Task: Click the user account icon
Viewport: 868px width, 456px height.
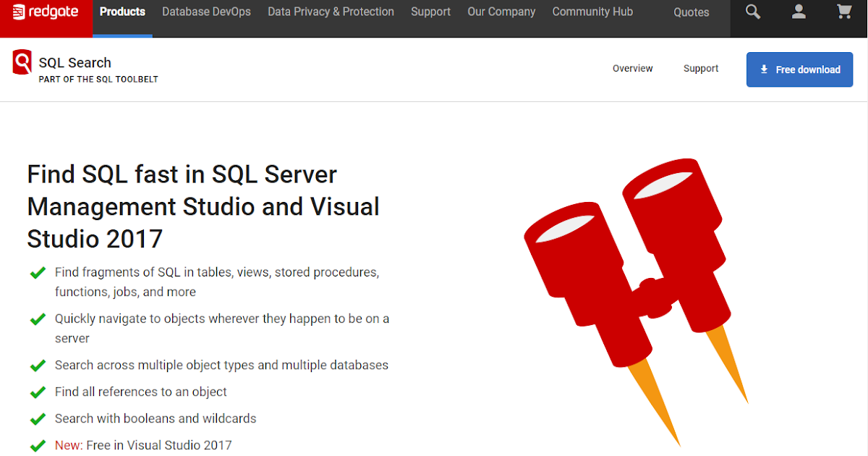Action: pos(799,12)
